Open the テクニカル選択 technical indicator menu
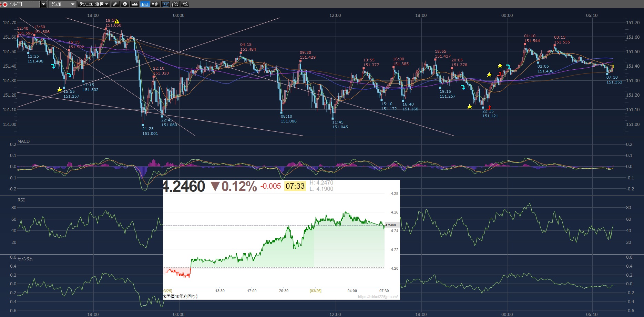 point(93,4)
